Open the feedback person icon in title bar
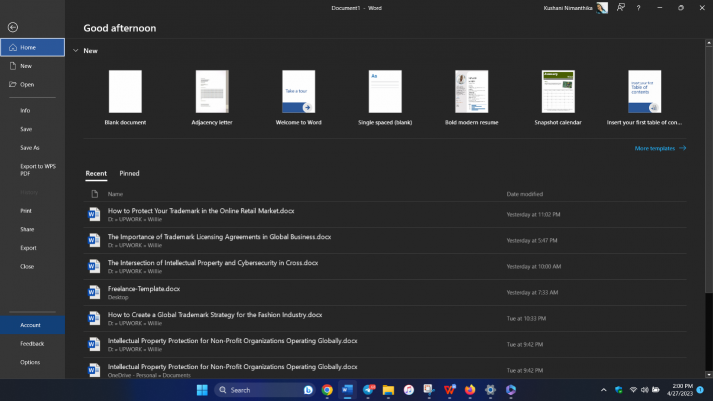The width and height of the screenshot is (713, 401). coord(621,8)
